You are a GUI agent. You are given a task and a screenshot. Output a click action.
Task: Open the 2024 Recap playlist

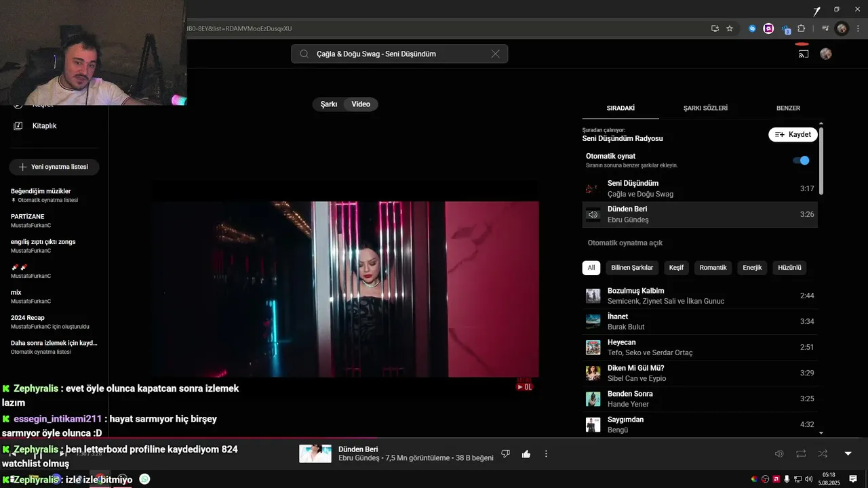54,322
